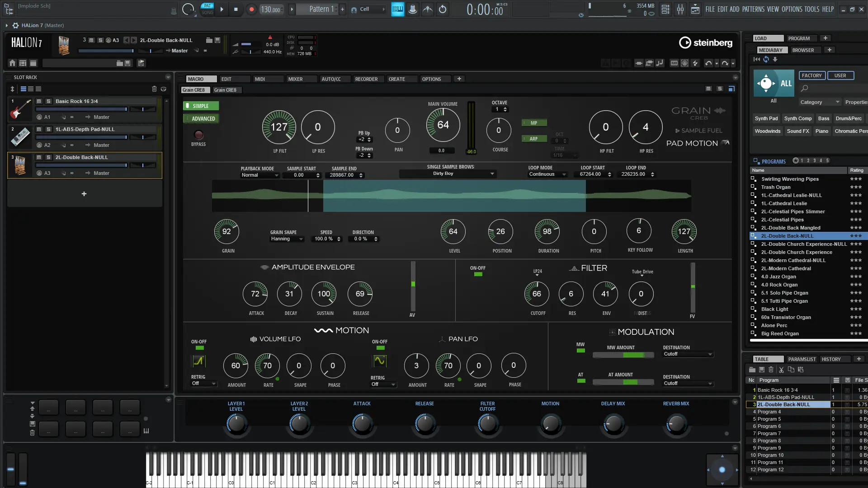The height and width of the screenshot is (488, 868).
Task: Open the PATTERNS menu
Action: (753, 9)
